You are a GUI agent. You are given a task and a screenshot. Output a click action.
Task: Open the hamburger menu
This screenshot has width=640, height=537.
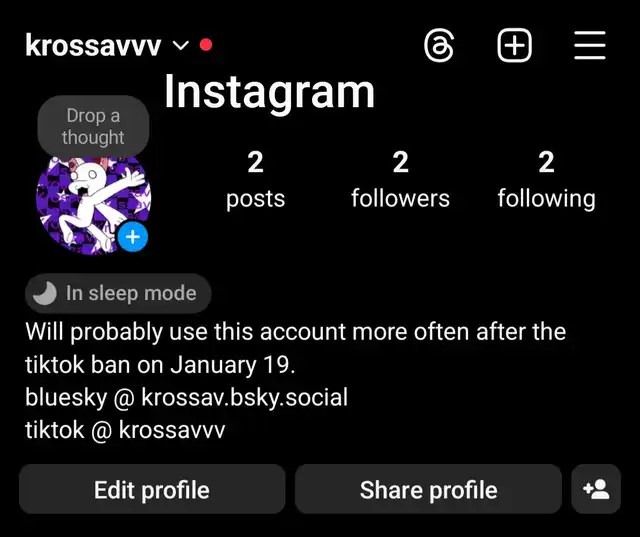pyautogui.click(x=589, y=45)
